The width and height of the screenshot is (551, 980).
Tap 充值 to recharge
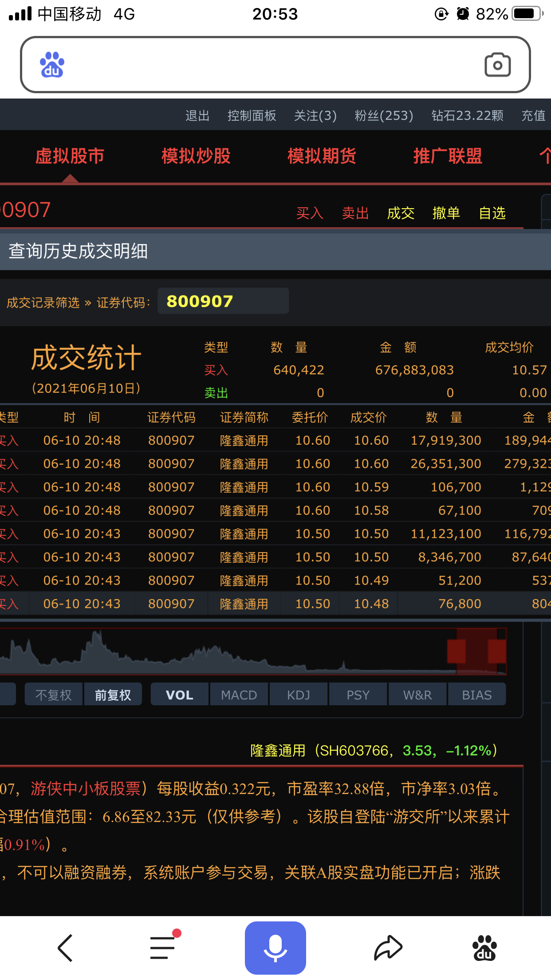click(x=534, y=116)
